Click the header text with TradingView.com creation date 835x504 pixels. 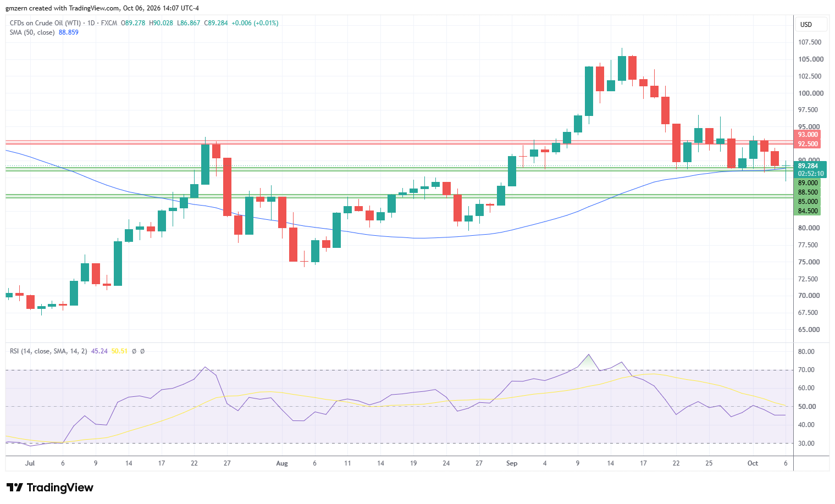click(x=102, y=8)
